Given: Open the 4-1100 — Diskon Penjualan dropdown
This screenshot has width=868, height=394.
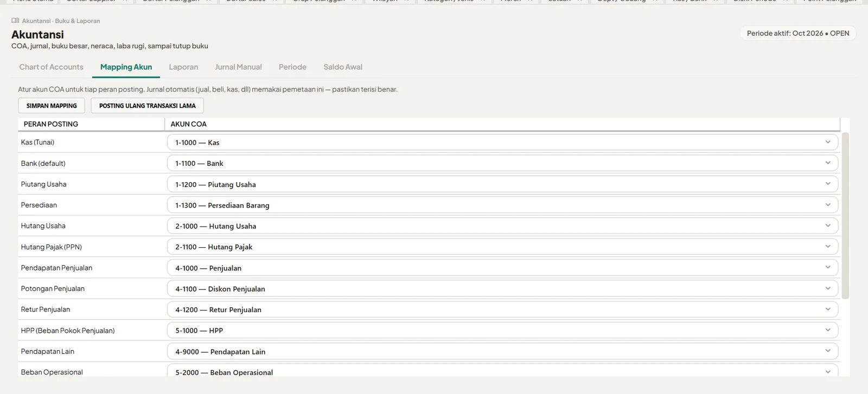Looking at the screenshot, I should pyautogui.click(x=502, y=289).
